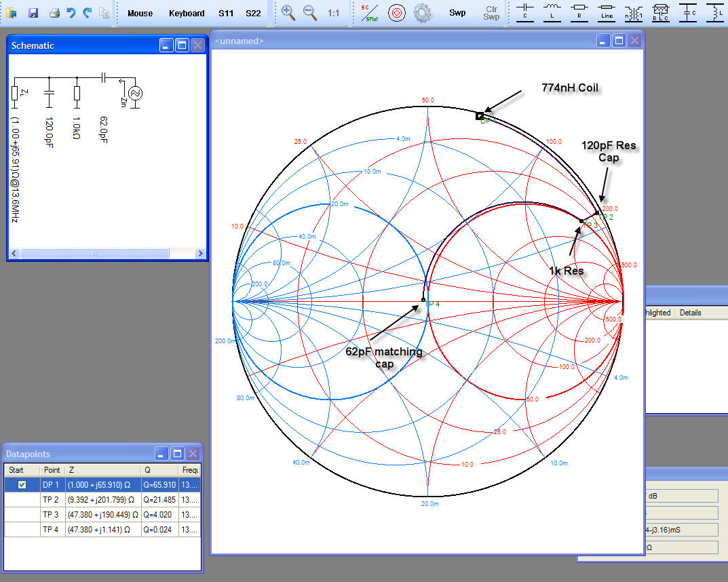Minimize the unnamed Smith chart window
728x582 pixels.
(x=602, y=41)
